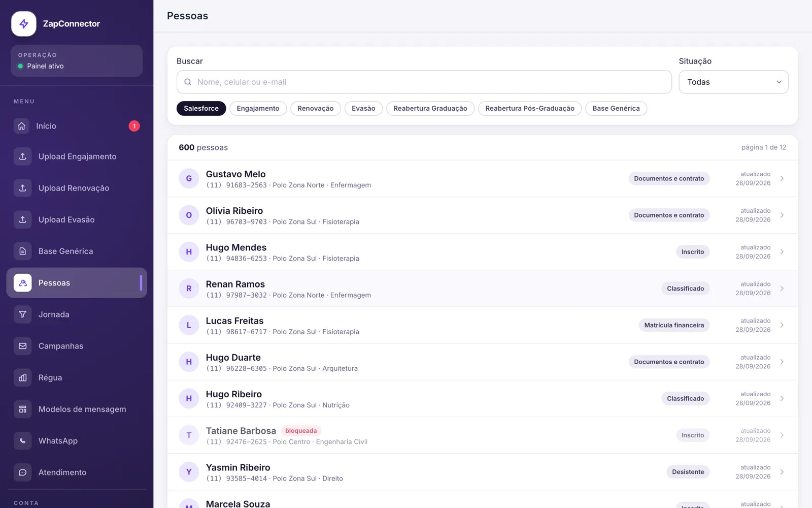
Task: Go to Modelos de mensagem menu item
Action: (x=77, y=409)
